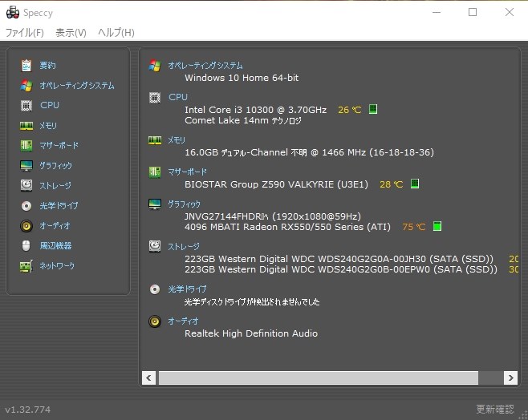The image size is (528, 420).
Task: Click the CPU chip icon in sidebar
Action: coord(26,105)
